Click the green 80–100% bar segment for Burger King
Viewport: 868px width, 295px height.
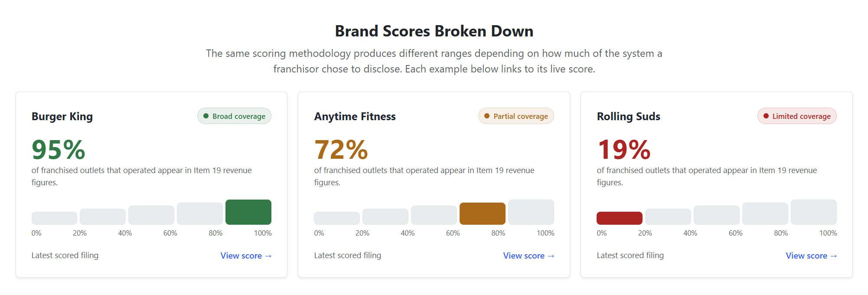tap(248, 212)
